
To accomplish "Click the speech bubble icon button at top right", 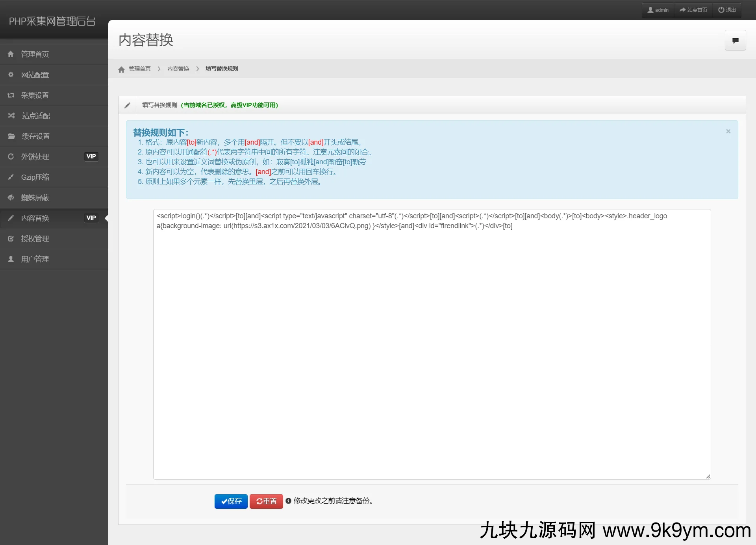I will (x=735, y=40).
